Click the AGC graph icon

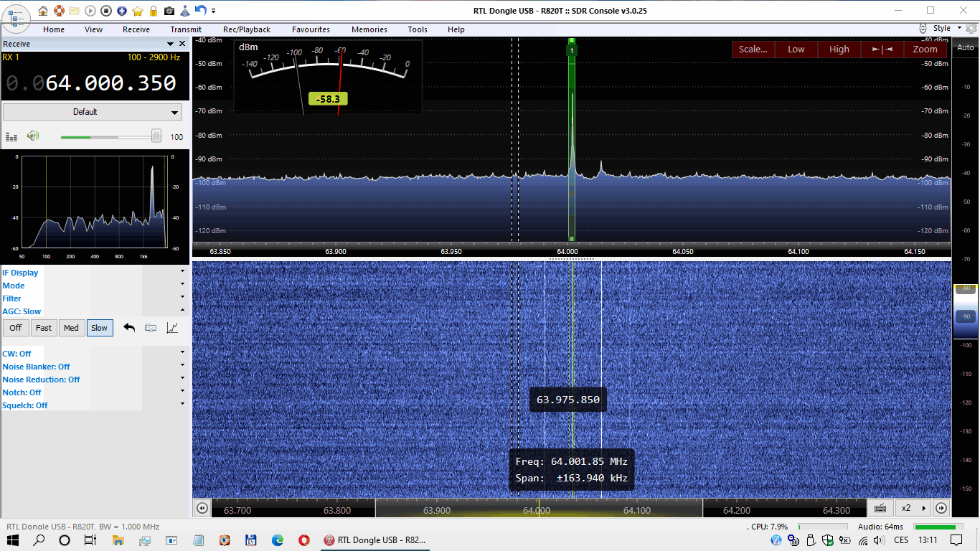[x=172, y=328]
